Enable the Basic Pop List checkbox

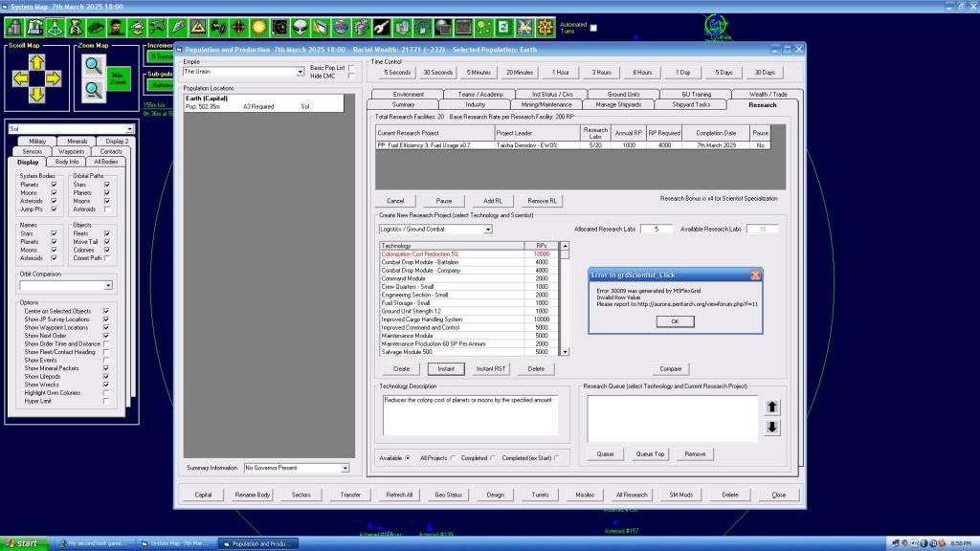[x=351, y=68]
